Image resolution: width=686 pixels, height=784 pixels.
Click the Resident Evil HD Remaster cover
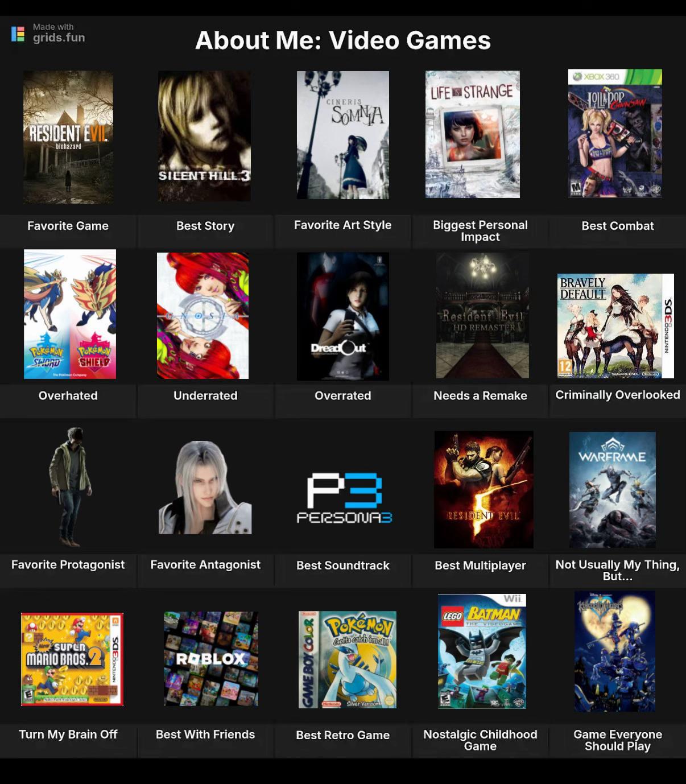(x=482, y=316)
